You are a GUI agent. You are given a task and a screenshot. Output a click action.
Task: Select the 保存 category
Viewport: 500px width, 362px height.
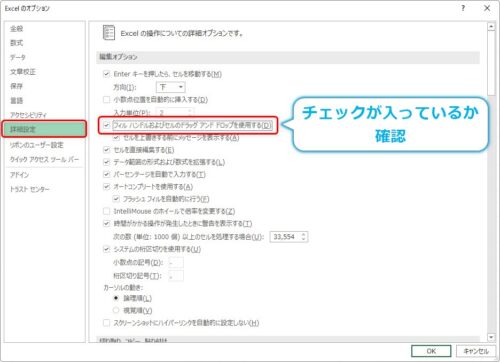(x=17, y=86)
